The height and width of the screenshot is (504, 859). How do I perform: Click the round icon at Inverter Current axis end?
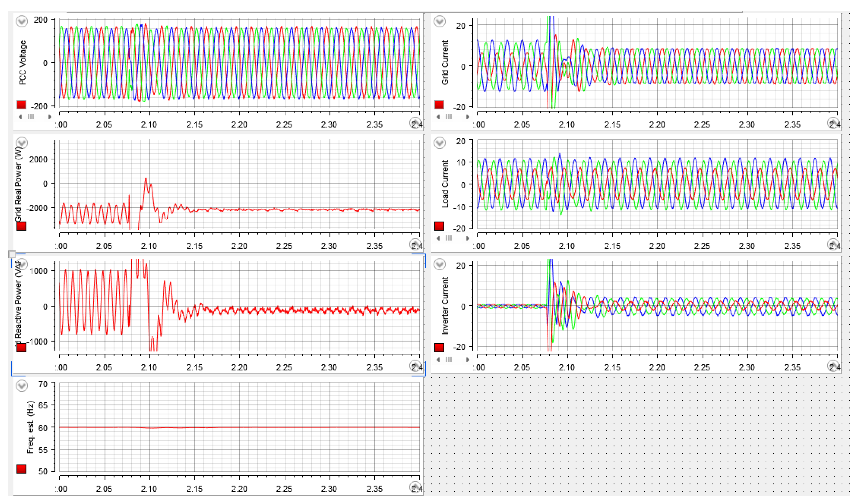click(x=833, y=366)
